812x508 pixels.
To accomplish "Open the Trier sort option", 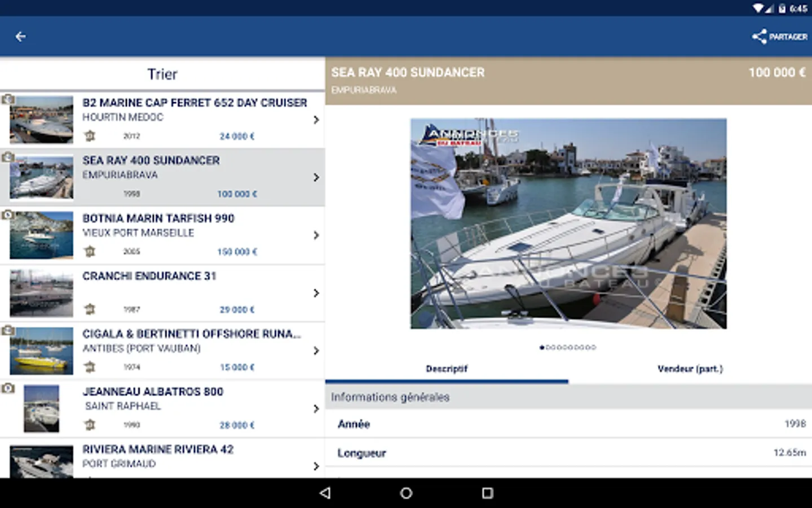I will click(x=162, y=74).
